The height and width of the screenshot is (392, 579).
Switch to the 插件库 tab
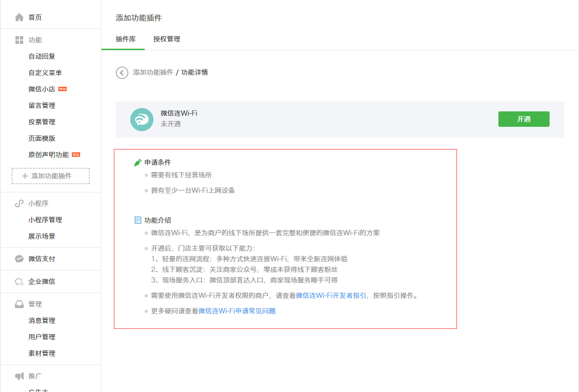[x=126, y=39]
